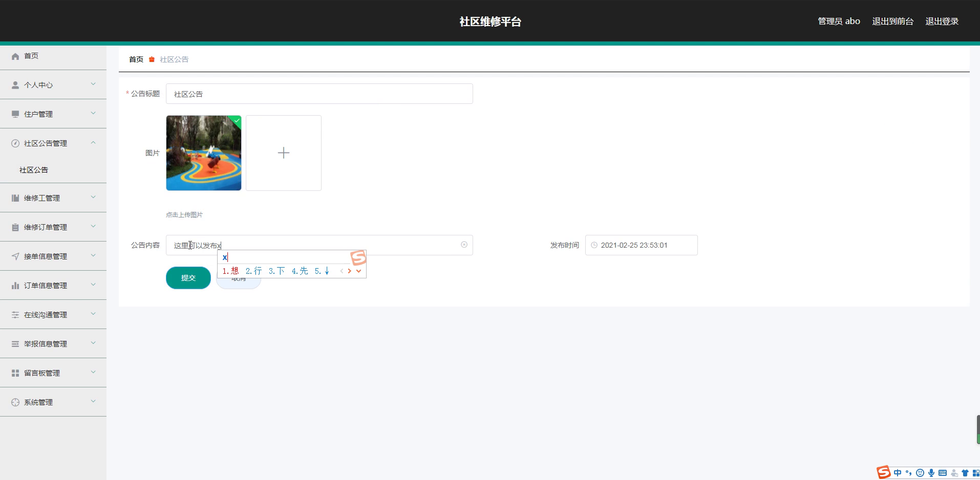This screenshot has height=480, width=980.
Task: Click the Sogou S logo in the IME toolbar
Action: [884, 472]
